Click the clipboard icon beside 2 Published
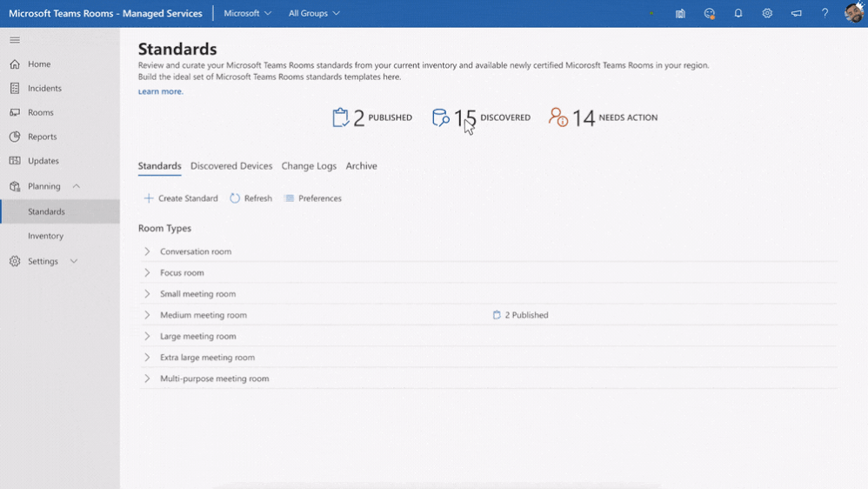This screenshot has width=868, height=489. tap(497, 315)
